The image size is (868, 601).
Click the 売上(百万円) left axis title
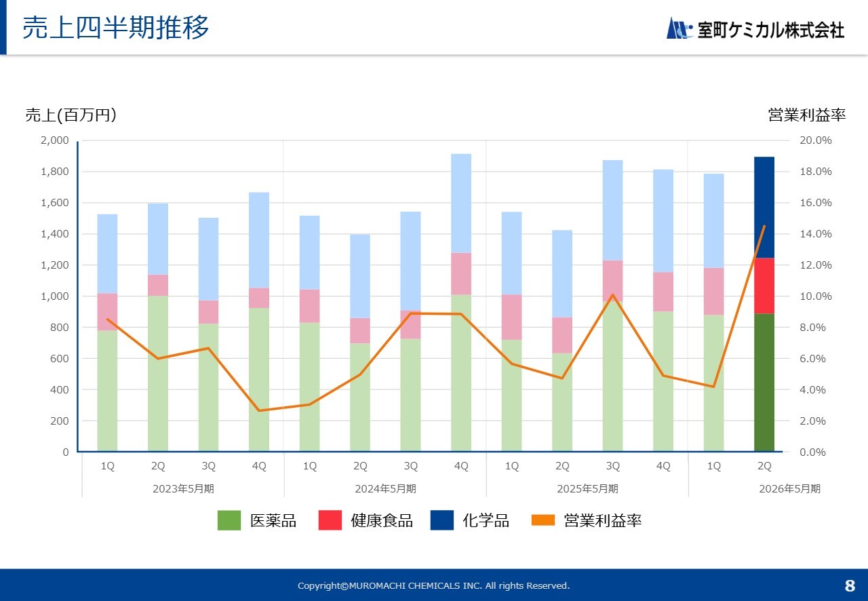[71, 115]
